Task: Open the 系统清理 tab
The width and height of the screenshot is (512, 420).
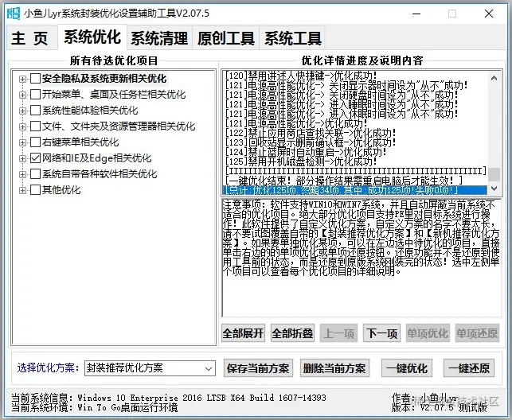Action: (159, 38)
